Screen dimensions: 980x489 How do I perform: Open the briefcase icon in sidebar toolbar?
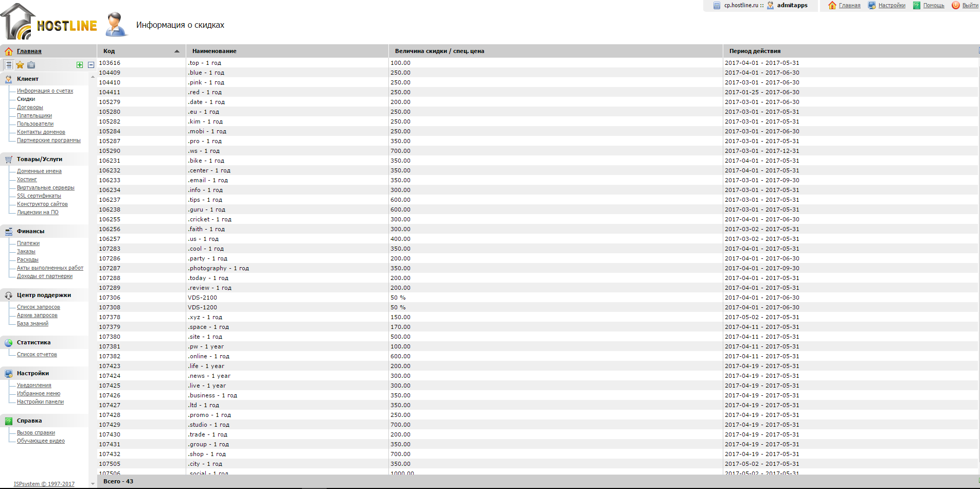pyautogui.click(x=31, y=65)
